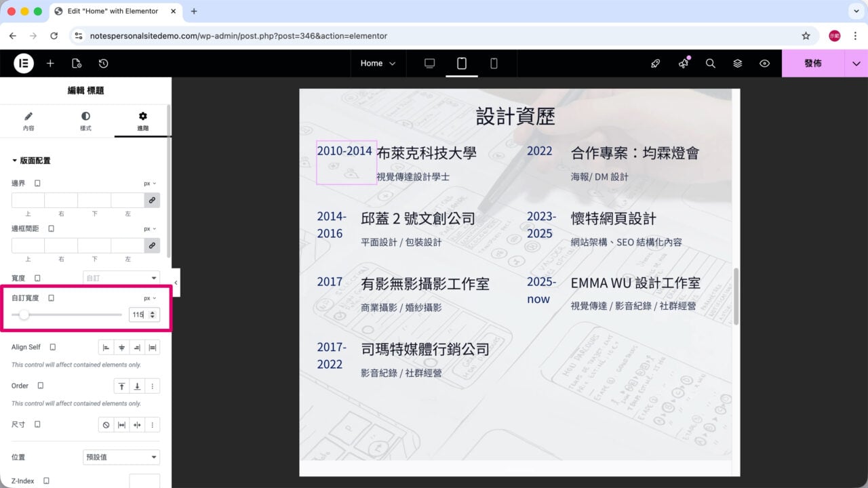Toggle linked values for 邊框間距 padding

[x=152, y=245]
